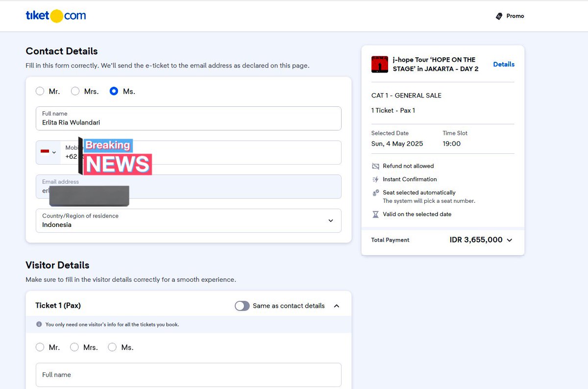The image size is (588, 389).
Task: Open Country/Region of residence dropdown
Action: tap(189, 220)
